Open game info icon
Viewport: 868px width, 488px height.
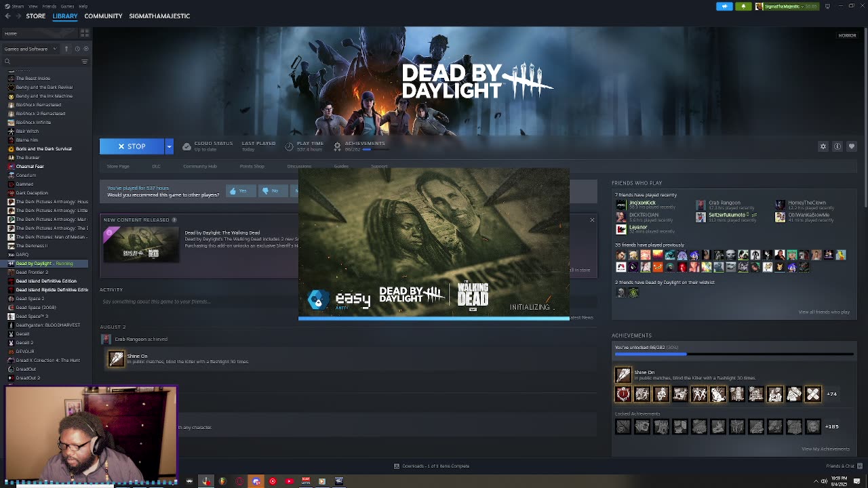pyautogui.click(x=837, y=146)
